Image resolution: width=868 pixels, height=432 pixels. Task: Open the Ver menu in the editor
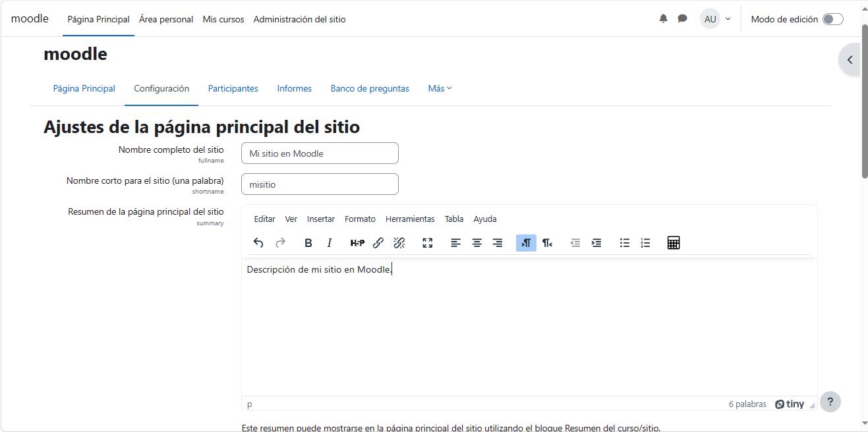point(291,219)
